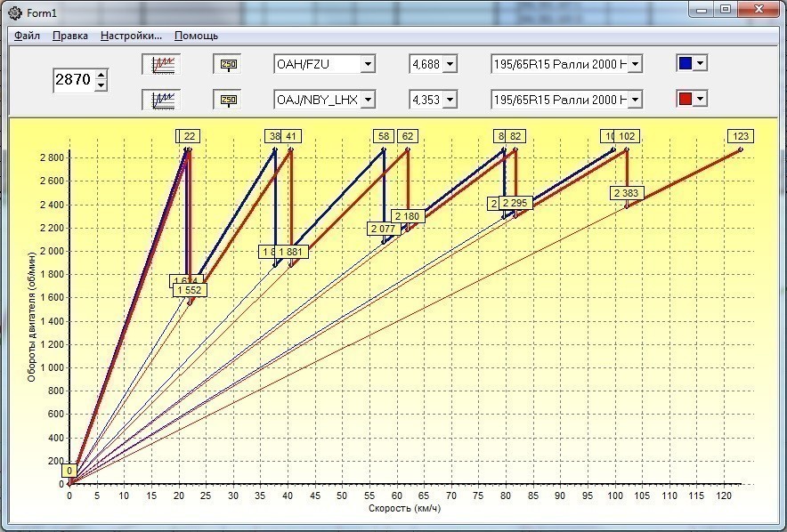The image size is (787, 532).
Task: Decrease RPM value with the down arrow
Action: (101, 85)
